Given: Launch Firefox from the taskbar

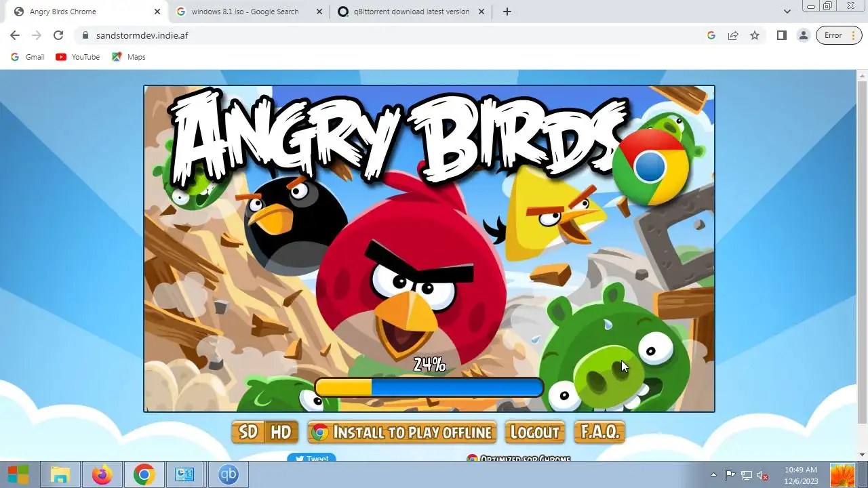Looking at the screenshot, I should pos(102,474).
